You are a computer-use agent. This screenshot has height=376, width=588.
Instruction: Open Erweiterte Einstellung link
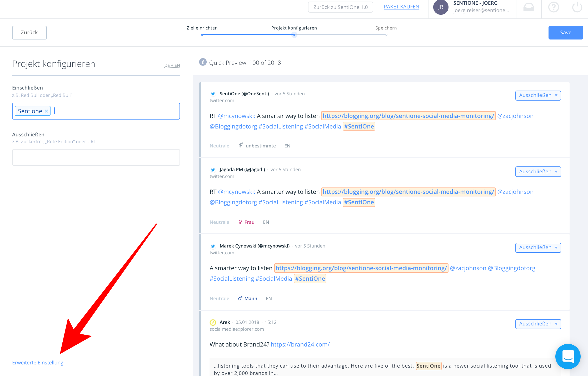click(38, 363)
